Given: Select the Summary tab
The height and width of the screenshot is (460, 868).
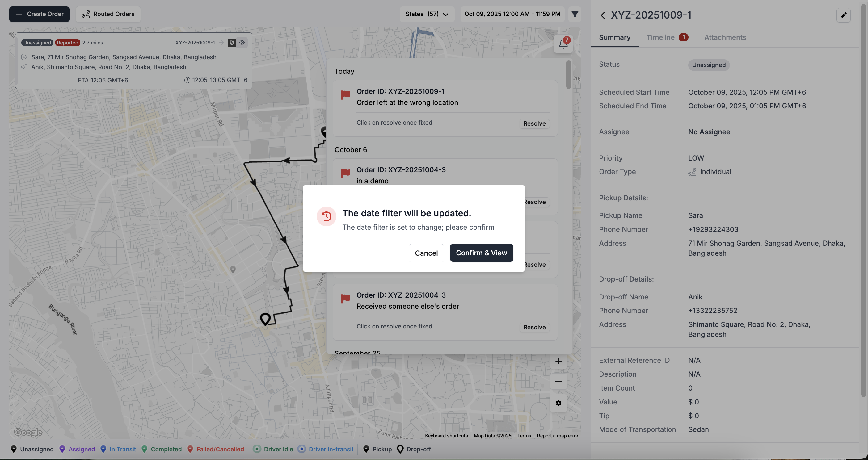Looking at the screenshot, I should click(x=614, y=37).
